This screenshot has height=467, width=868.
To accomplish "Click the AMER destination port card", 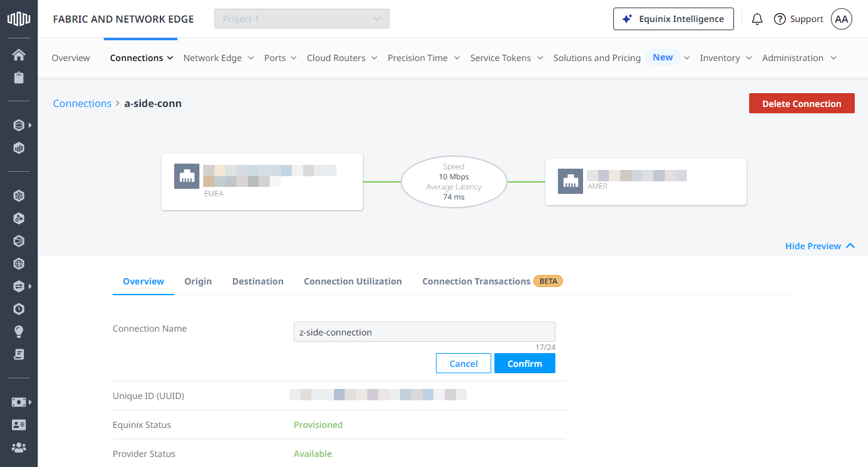I will [x=646, y=181].
